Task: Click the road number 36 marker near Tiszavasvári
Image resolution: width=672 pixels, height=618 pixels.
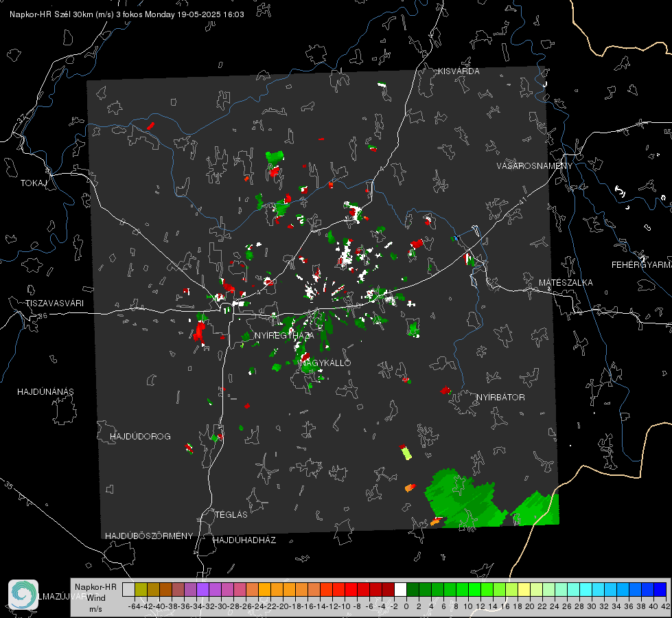Action: (x=43, y=316)
